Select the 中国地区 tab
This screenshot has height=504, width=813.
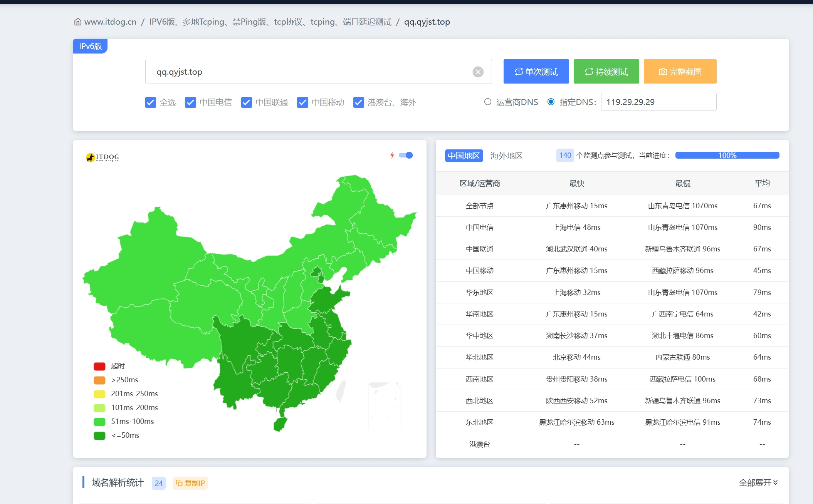(464, 156)
